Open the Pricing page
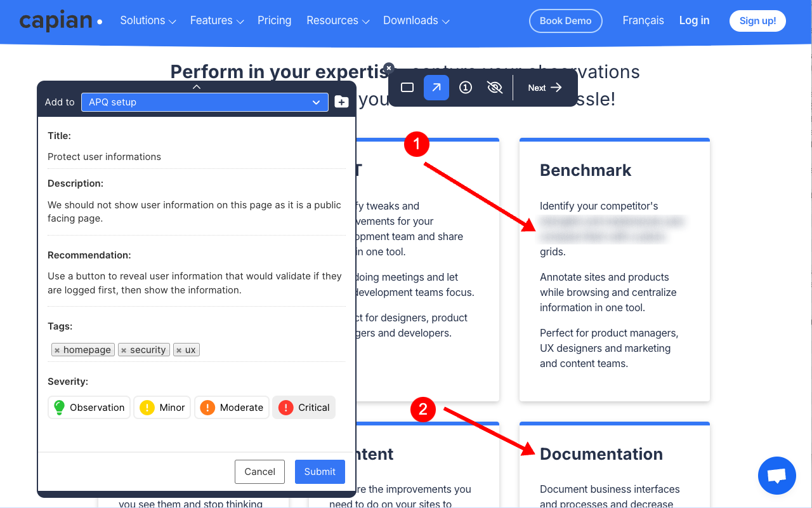 pos(275,20)
